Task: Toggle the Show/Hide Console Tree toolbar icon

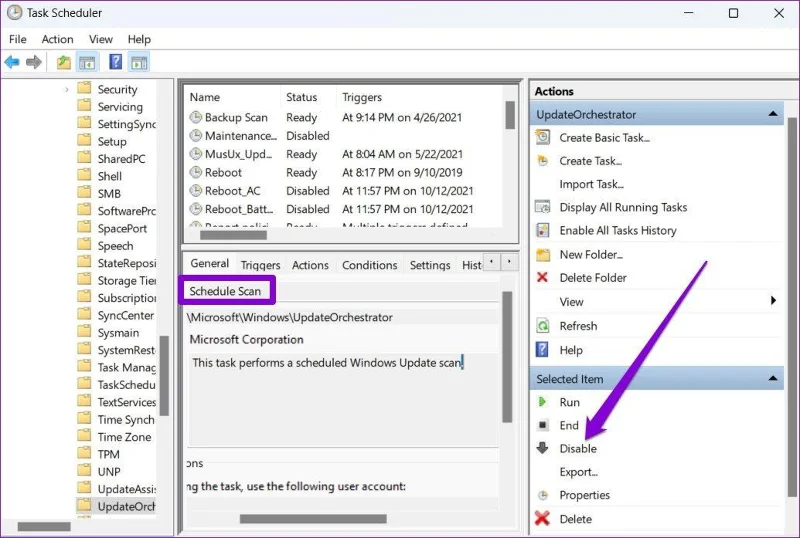Action: 87,62
